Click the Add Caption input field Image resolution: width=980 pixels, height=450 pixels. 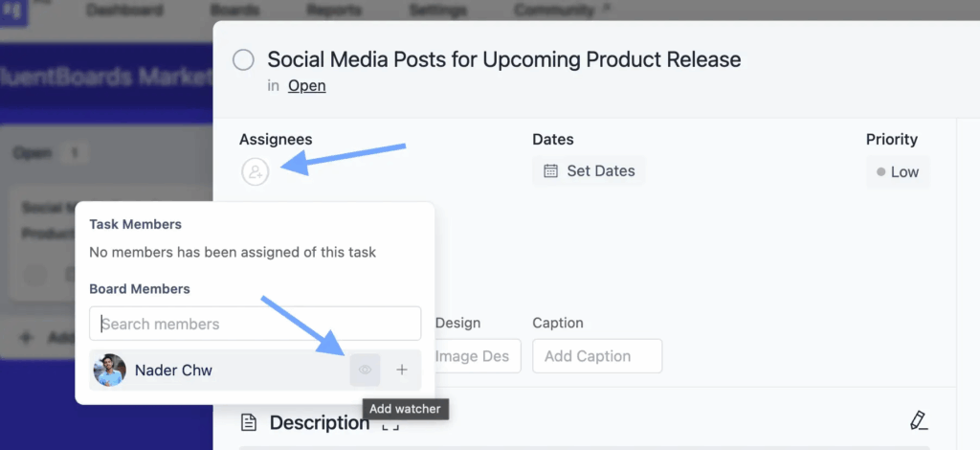[597, 356]
